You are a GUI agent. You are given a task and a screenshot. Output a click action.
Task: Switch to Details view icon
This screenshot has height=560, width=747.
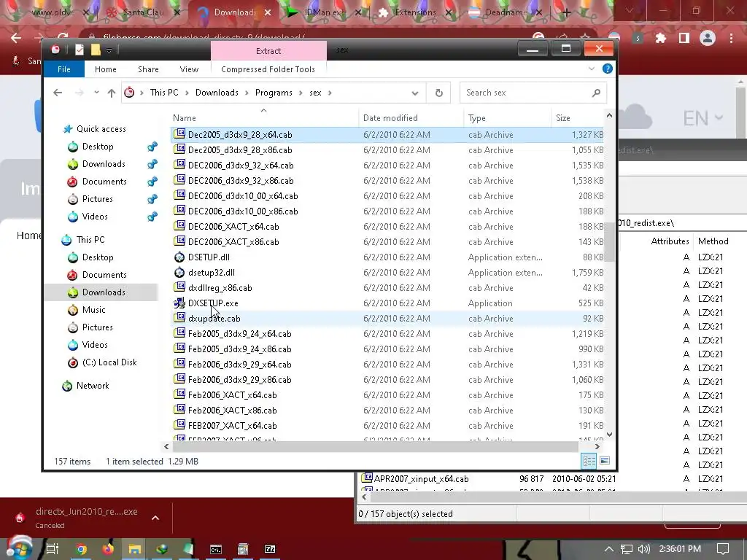[x=589, y=461]
